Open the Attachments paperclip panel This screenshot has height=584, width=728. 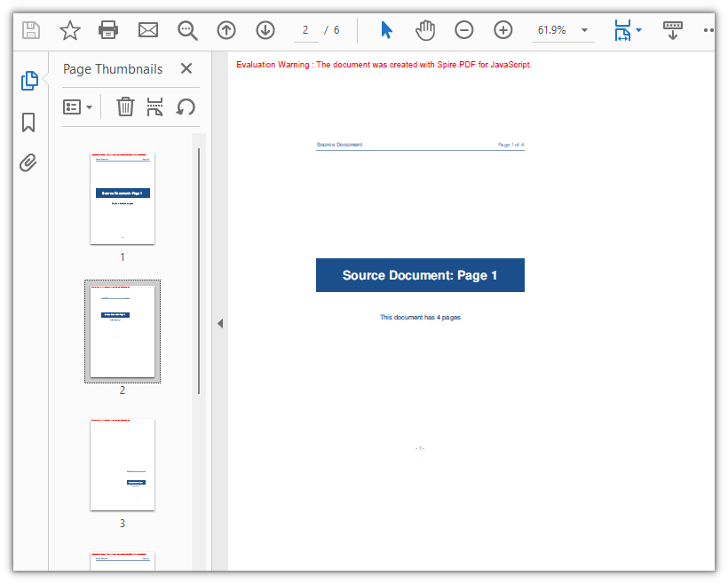pos(28,163)
